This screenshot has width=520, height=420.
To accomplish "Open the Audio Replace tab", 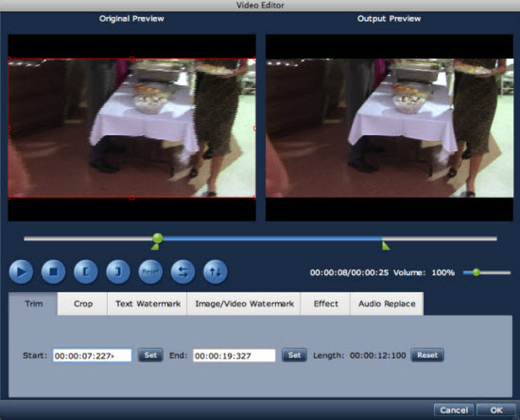I will 387,304.
